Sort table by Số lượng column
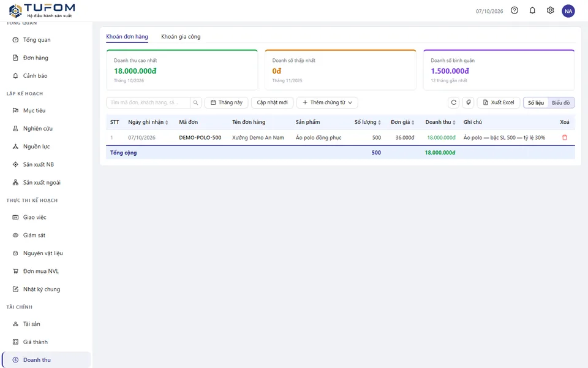This screenshot has width=588, height=368. click(367, 122)
